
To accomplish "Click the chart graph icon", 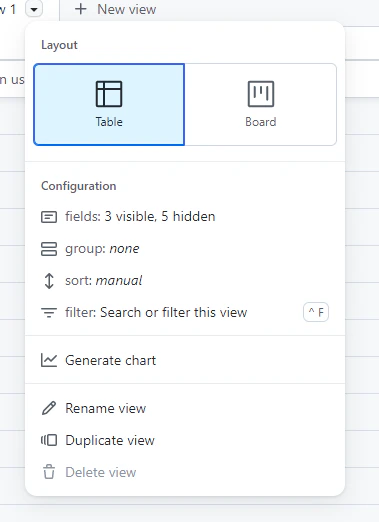I will click(49, 360).
